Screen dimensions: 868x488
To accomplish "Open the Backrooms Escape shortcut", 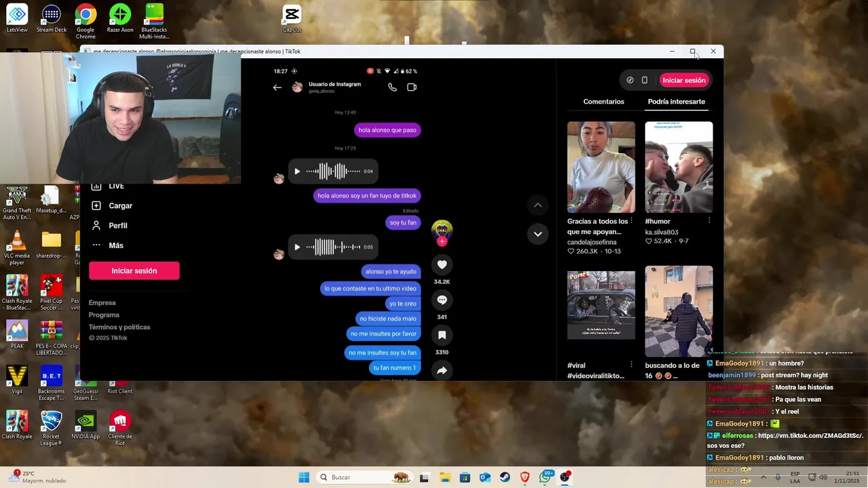I will (x=52, y=383).
